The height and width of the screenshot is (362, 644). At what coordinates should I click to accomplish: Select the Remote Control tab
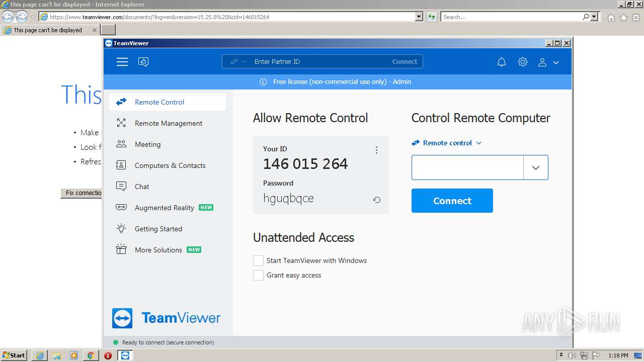click(168, 102)
